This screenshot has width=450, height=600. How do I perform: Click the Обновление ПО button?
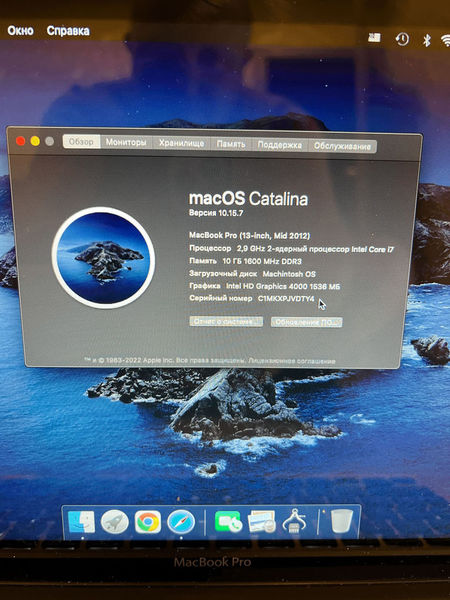tap(307, 322)
